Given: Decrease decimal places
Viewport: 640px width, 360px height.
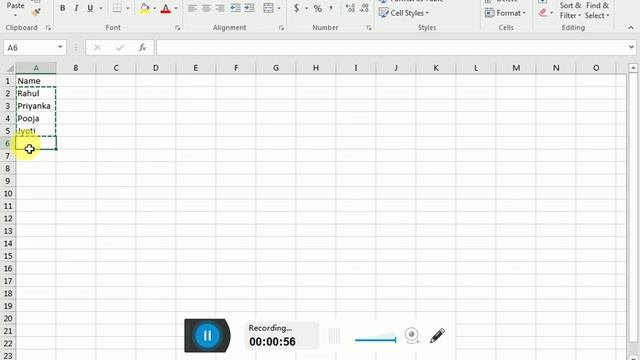Looking at the screenshot, I should tap(364, 8).
